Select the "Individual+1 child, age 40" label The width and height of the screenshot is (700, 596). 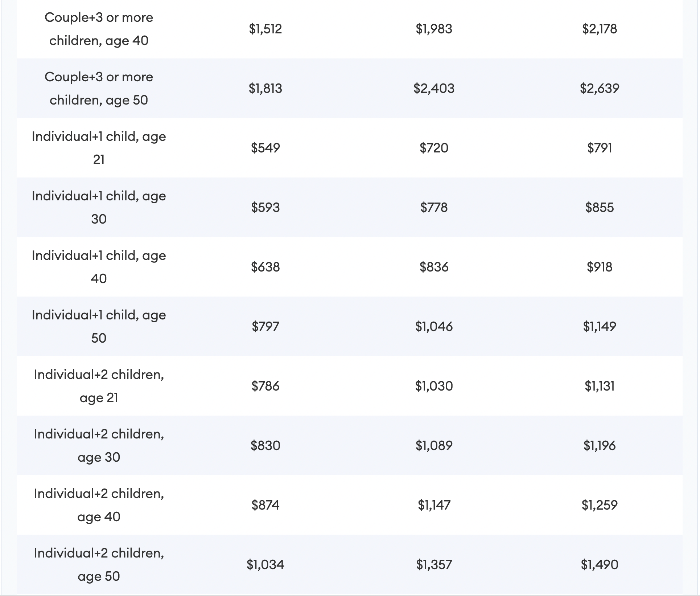tap(99, 267)
